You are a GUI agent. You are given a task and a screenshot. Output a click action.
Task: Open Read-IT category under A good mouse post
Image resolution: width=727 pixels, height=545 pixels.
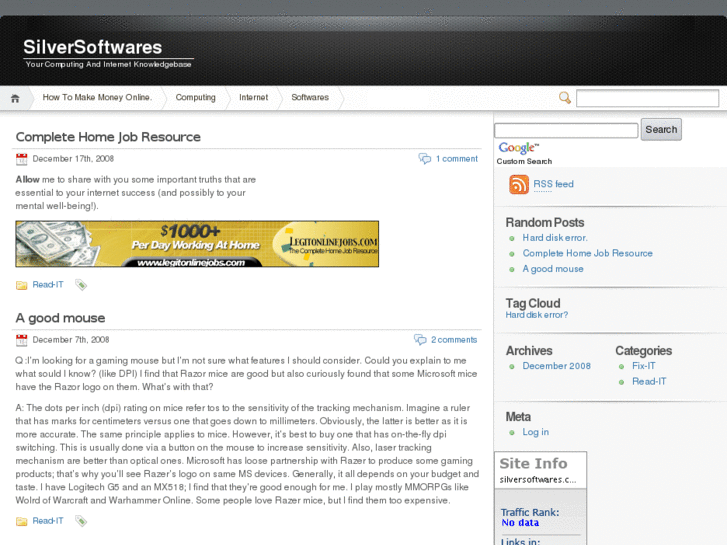[x=48, y=521]
